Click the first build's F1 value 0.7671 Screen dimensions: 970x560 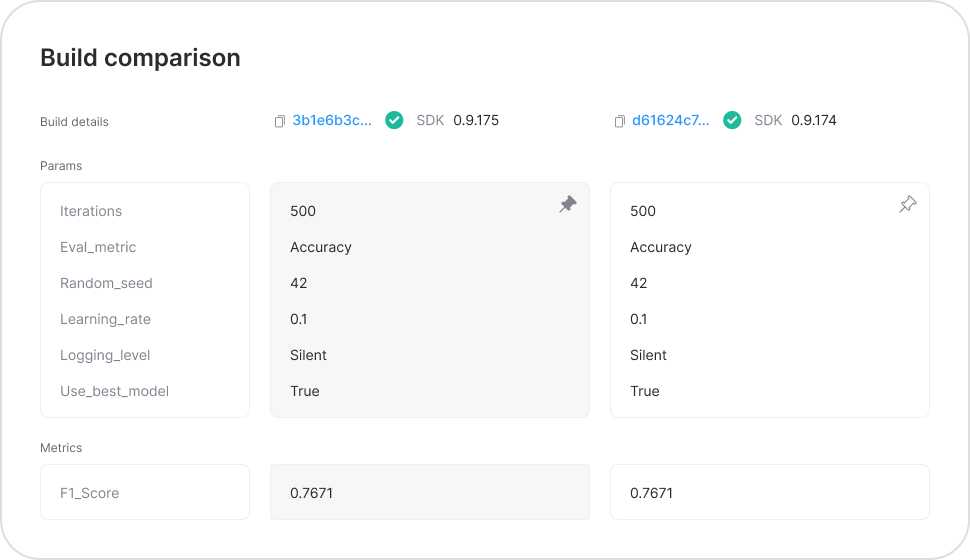[311, 493]
